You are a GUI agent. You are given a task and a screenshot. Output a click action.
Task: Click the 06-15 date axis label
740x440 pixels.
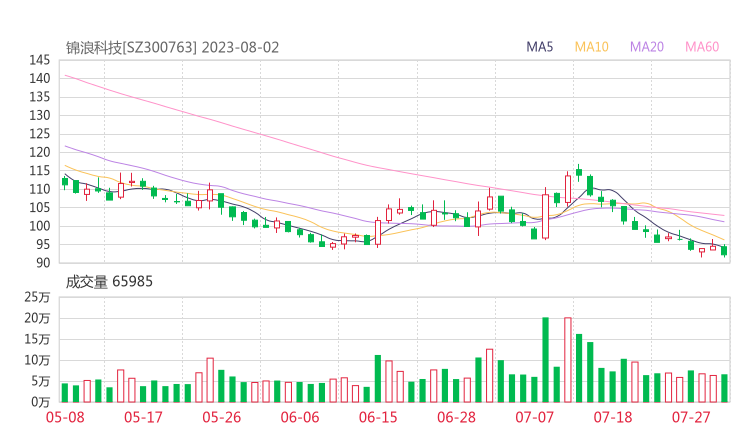point(378,417)
